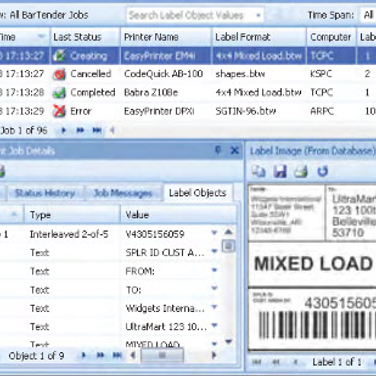This screenshot has height=376, width=376.
Task: Expand the SPLR ID CUST value dropdown
Action: (214, 251)
